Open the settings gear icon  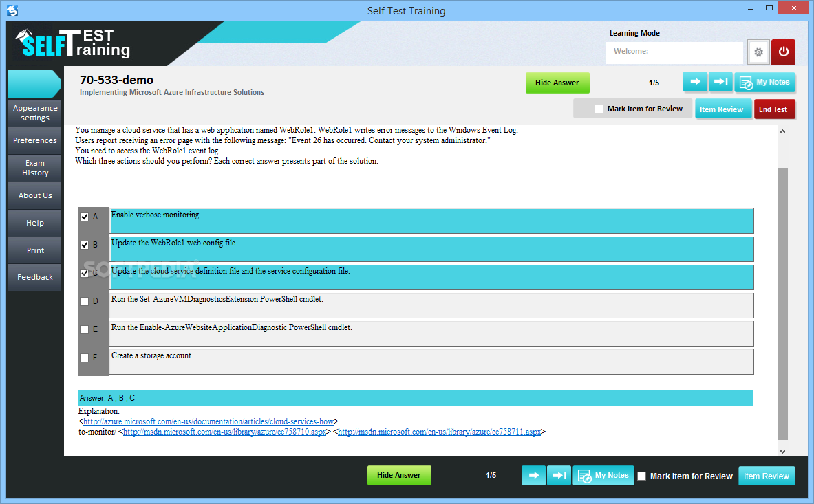point(758,52)
